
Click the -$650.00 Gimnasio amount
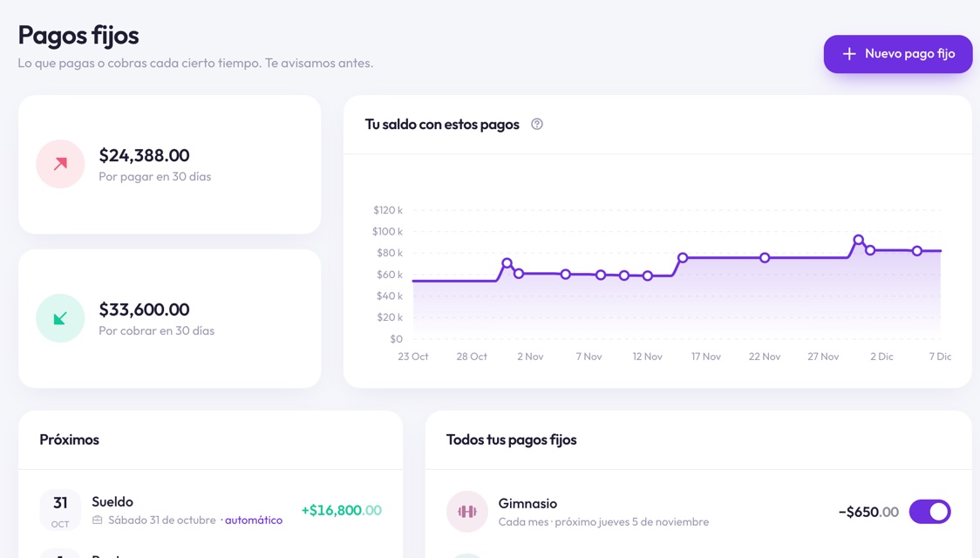point(868,512)
